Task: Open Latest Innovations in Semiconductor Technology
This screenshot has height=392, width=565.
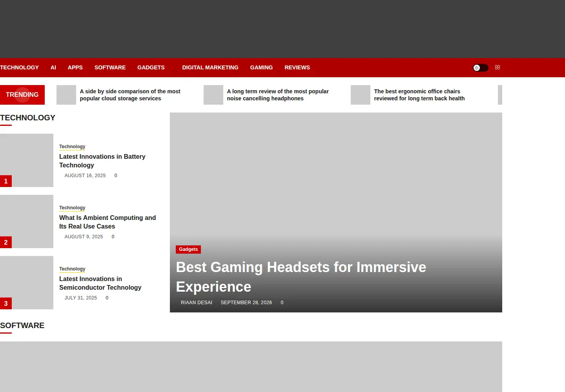Action: (100, 283)
